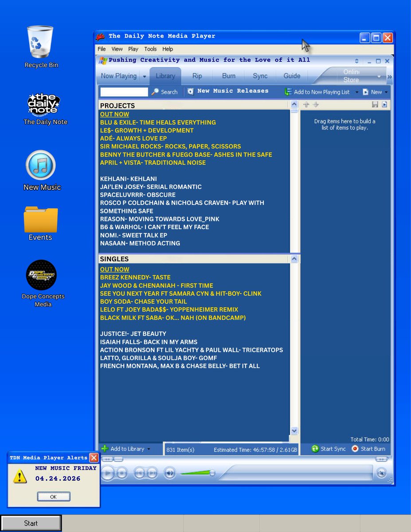Switch to the Sync tab

tap(260, 76)
